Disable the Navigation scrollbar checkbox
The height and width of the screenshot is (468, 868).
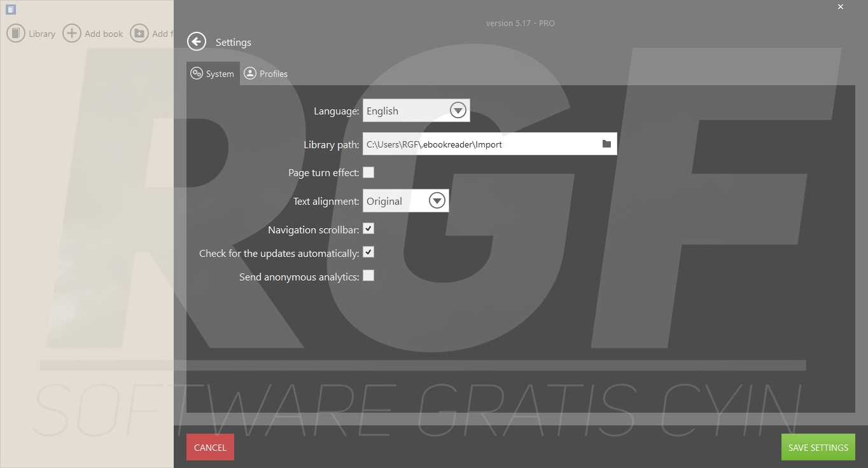[x=368, y=228]
